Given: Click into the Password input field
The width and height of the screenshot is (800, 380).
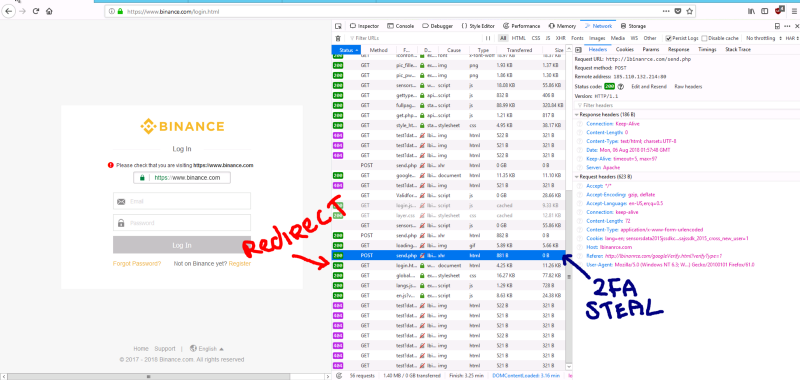Looking at the screenshot, I should 182,223.
